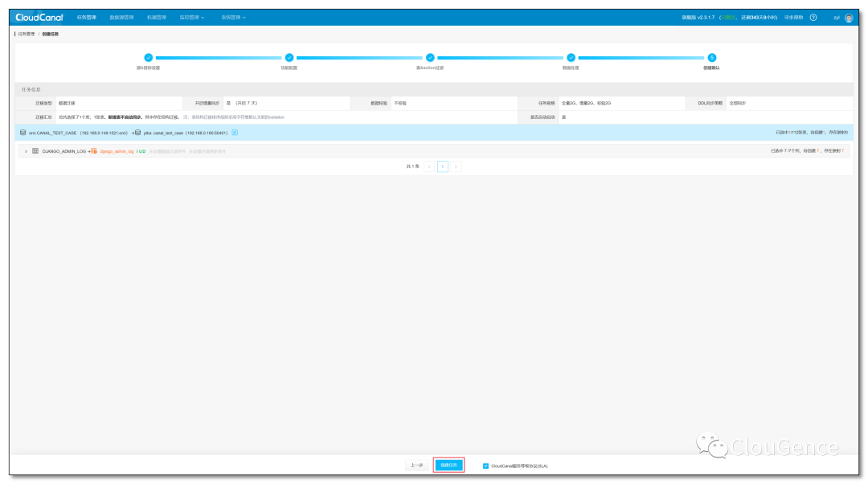The height and width of the screenshot is (484, 868).
Task: Expand the 监控管理 dropdown menu
Action: click(191, 18)
